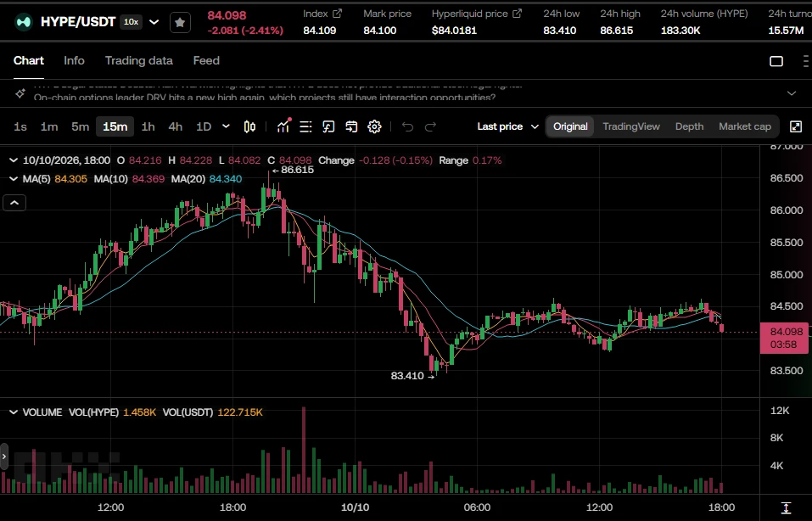Expand chart to fullscreen with corner icon

click(796, 126)
